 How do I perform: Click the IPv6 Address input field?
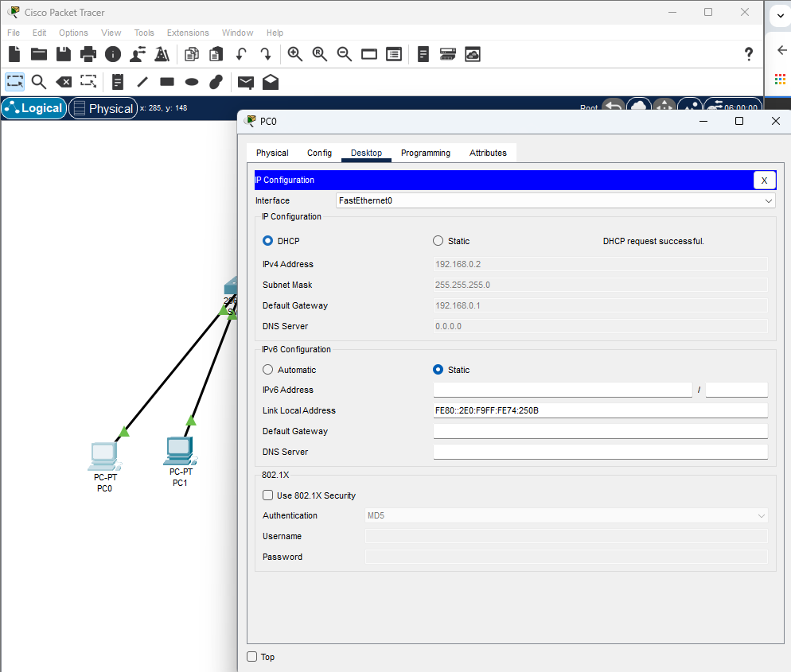pyautogui.click(x=563, y=390)
